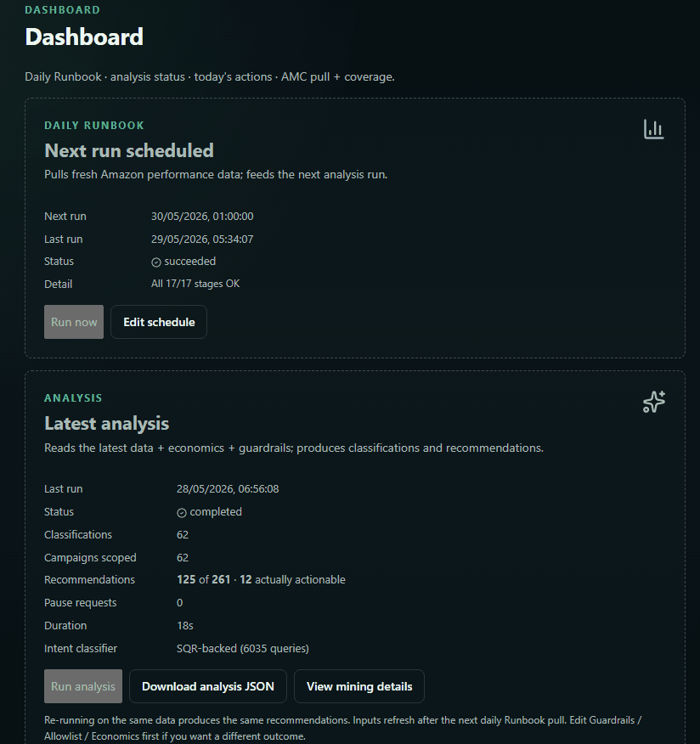Viewport: 700px width, 744px height.
Task: Click the 'Latest analysis' heading
Action: [107, 423]
